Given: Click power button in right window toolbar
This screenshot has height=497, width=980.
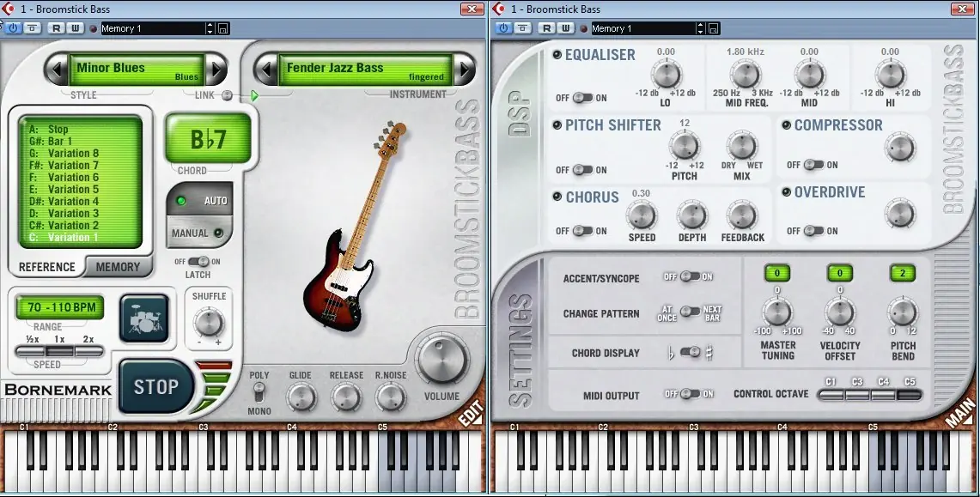Looking at the screenshot, I should coord(503,28).
